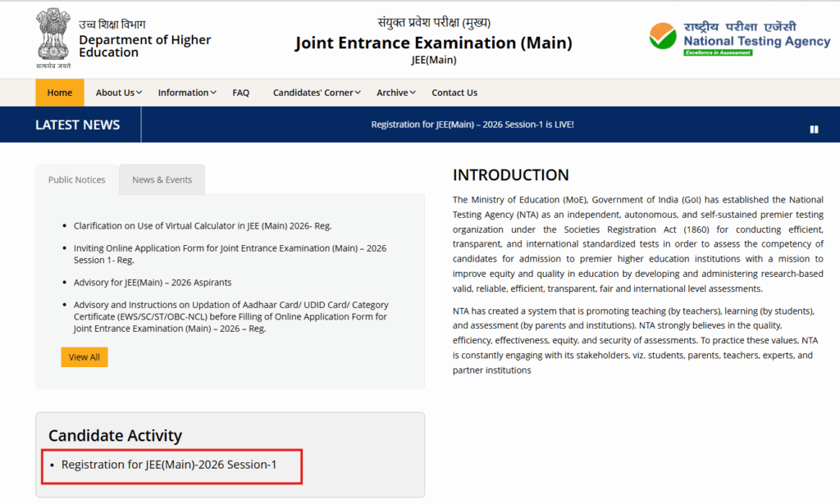
Task: Open Advisory for JEE(Main) 2026 Aspirants
Action: click(x=153, y=282)
